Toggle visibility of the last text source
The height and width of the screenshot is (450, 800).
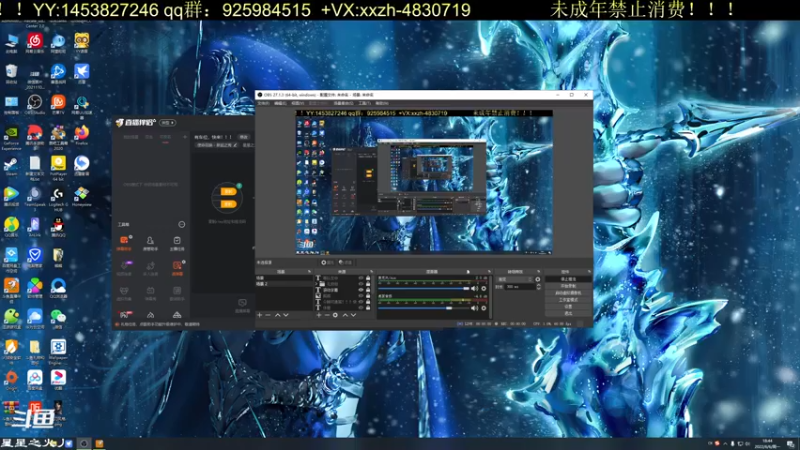[361, 308]
